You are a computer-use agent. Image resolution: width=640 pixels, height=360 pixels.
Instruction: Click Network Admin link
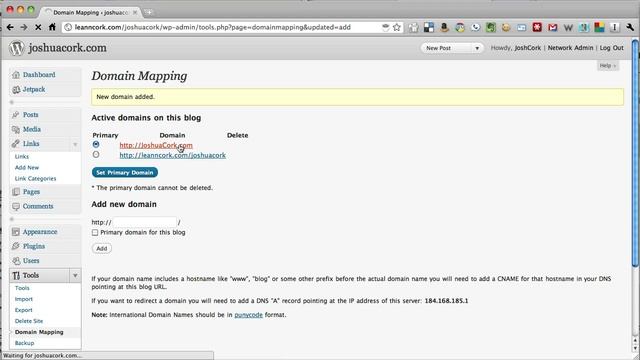pos(570,48)
